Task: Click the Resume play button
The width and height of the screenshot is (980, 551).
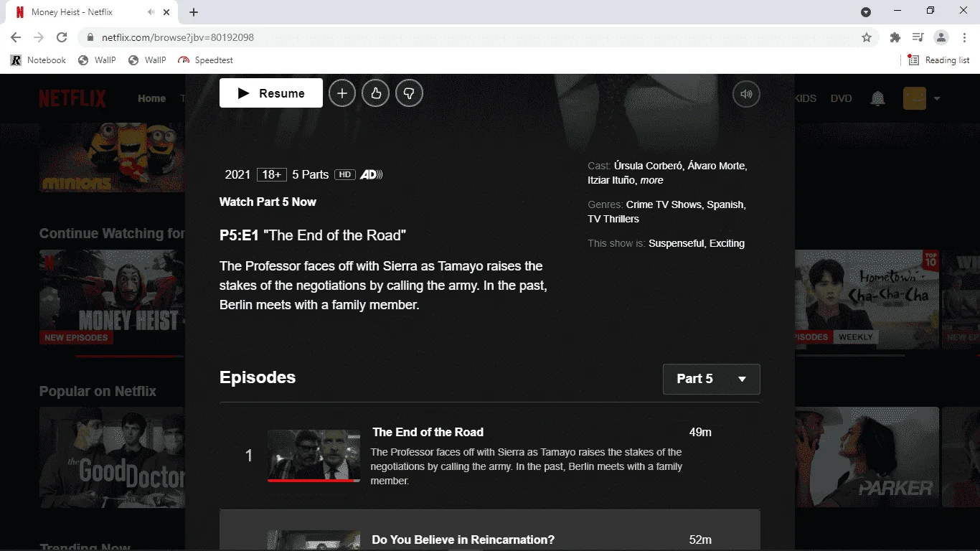Action: point(271,93)
